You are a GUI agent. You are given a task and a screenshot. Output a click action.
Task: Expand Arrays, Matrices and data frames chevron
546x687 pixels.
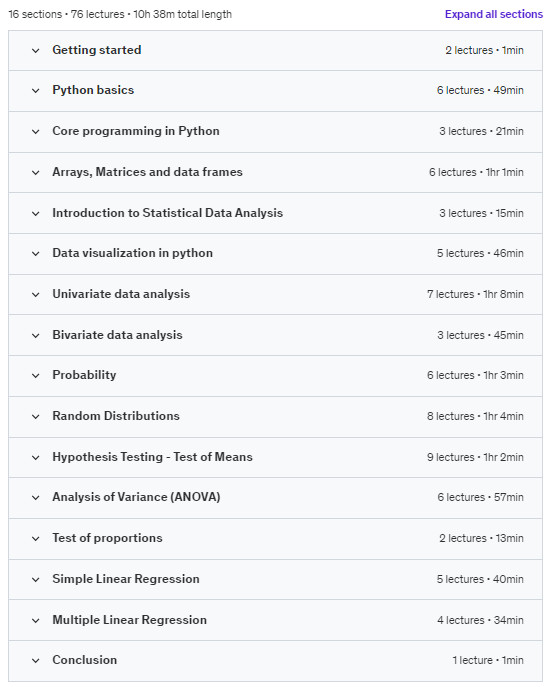tap(35, 173)
